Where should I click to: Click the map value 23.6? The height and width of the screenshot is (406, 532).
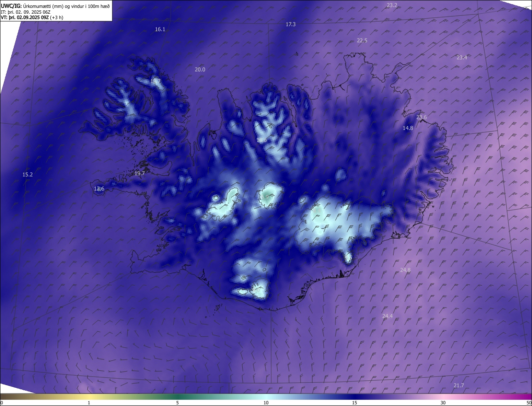(x=421, y=117)
